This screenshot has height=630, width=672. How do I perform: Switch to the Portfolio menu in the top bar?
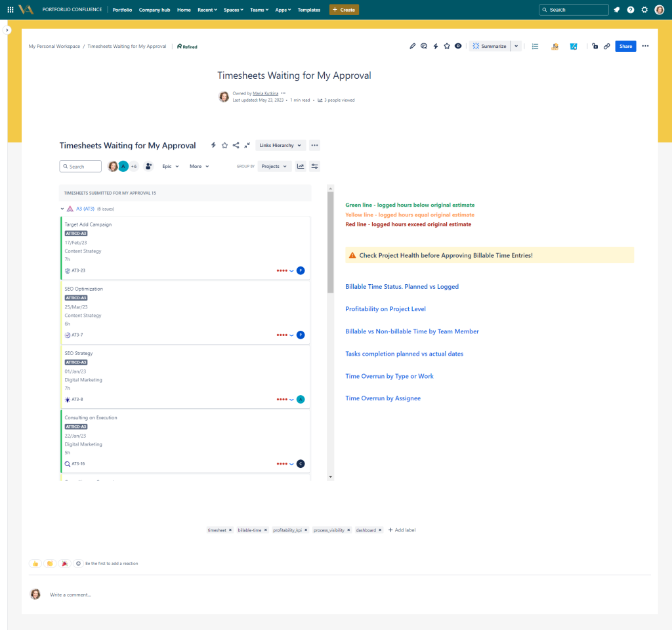pos(123,9)
